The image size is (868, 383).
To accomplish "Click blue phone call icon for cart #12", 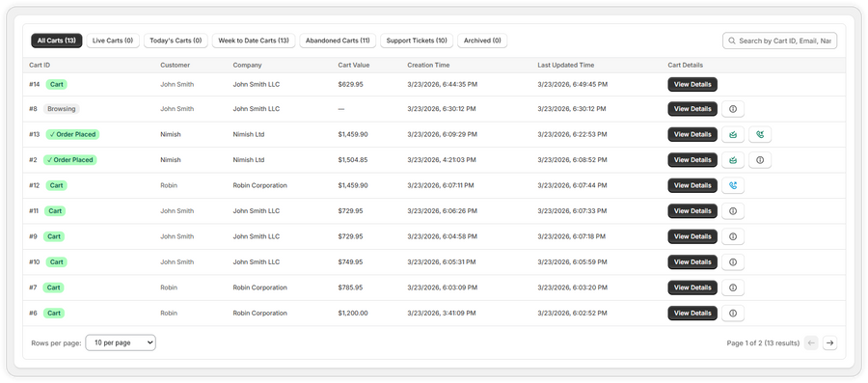I will point(733,185).
